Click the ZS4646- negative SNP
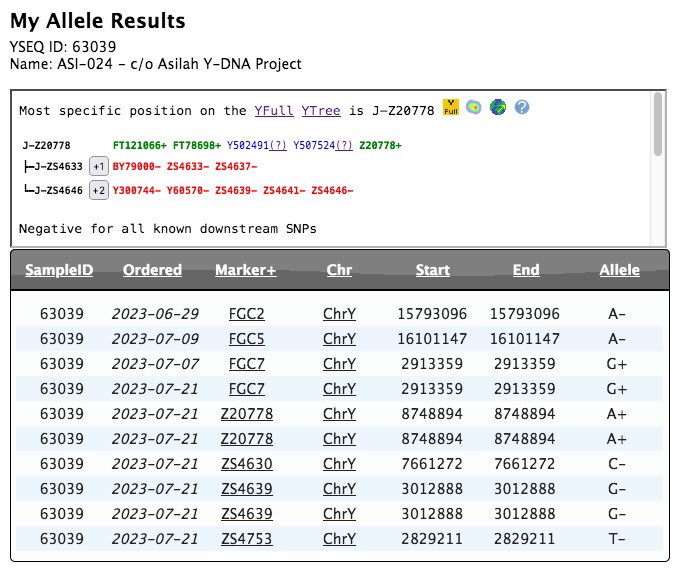 click(332, 190)
